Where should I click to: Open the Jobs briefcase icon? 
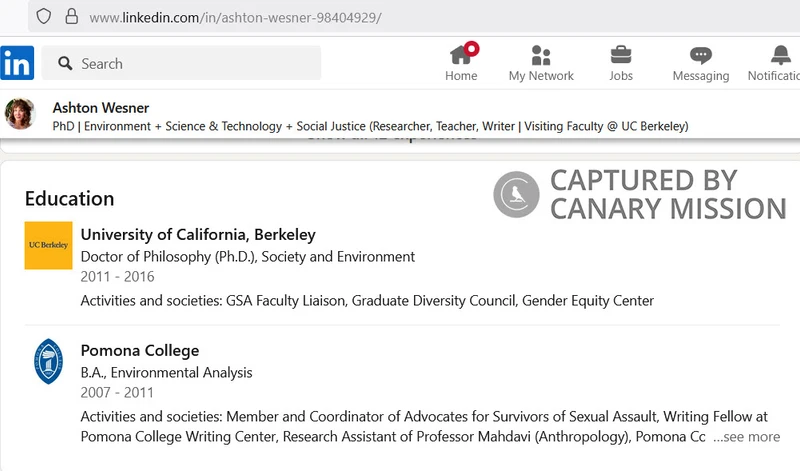[621, 55]
